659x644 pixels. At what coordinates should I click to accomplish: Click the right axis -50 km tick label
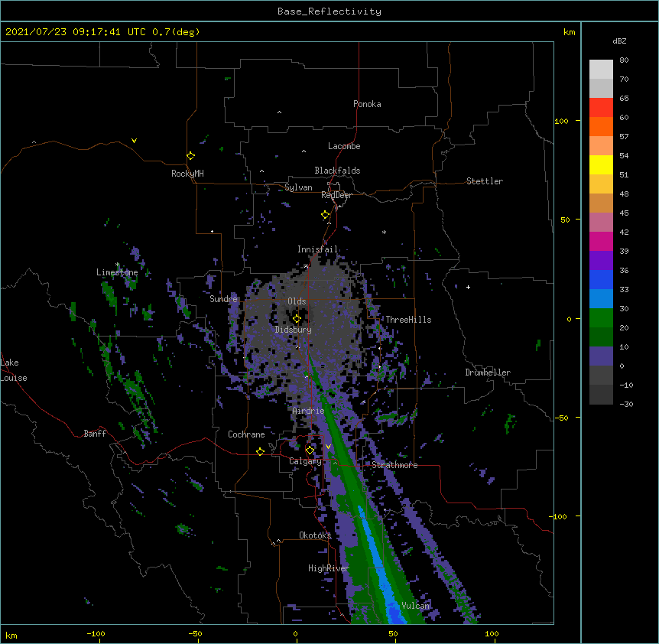(x=561, y=418)
